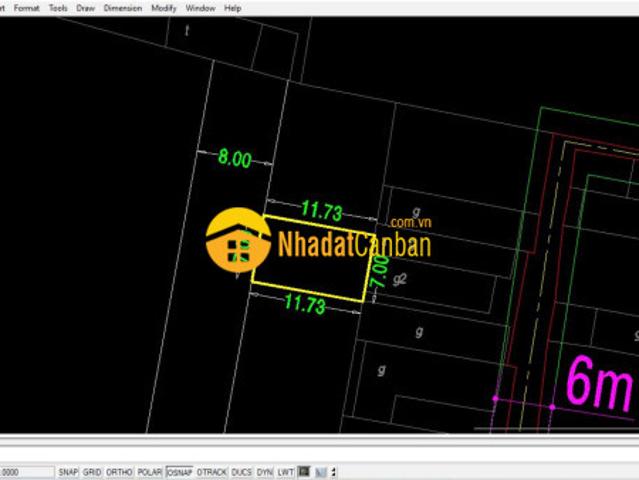Disable OSNAP object snap

tap(179, 472)
